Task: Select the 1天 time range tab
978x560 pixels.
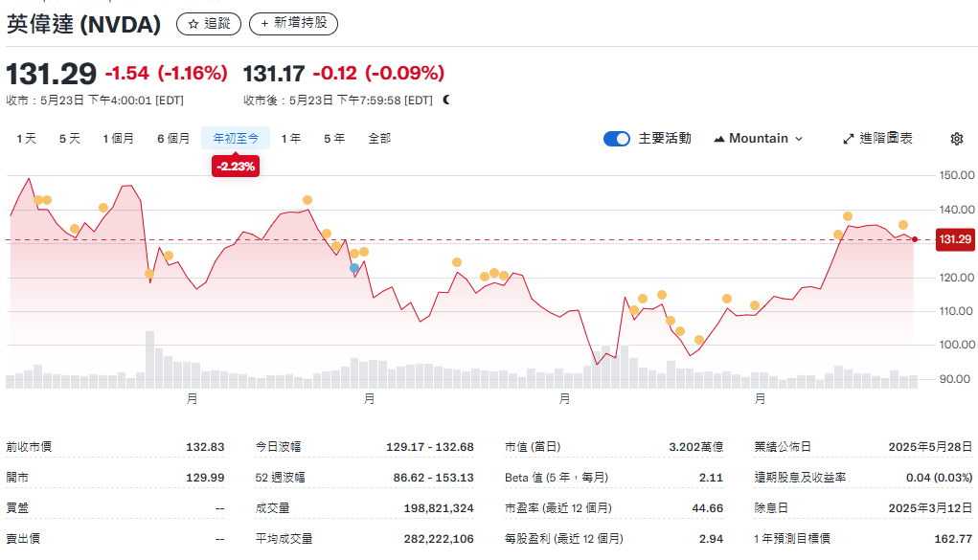Action: 26,139
